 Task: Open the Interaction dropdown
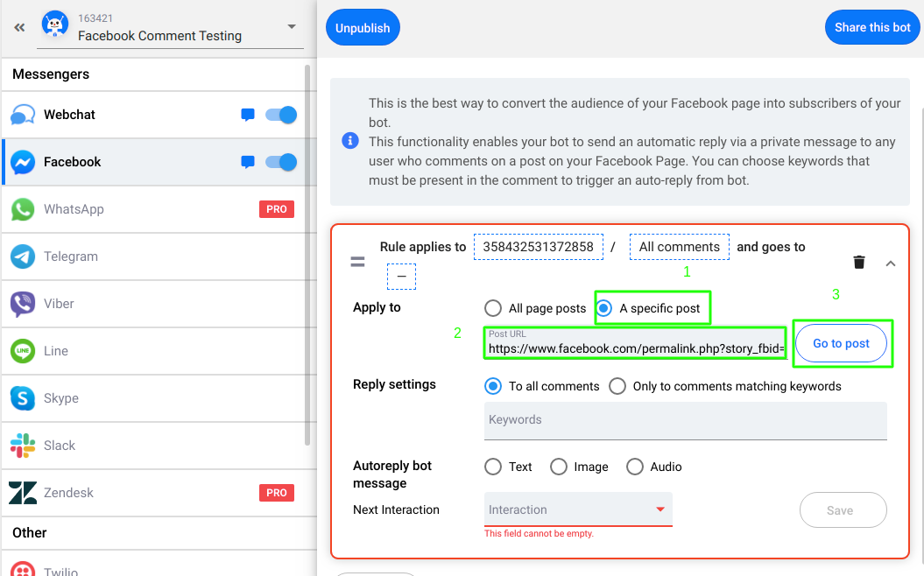578,509
